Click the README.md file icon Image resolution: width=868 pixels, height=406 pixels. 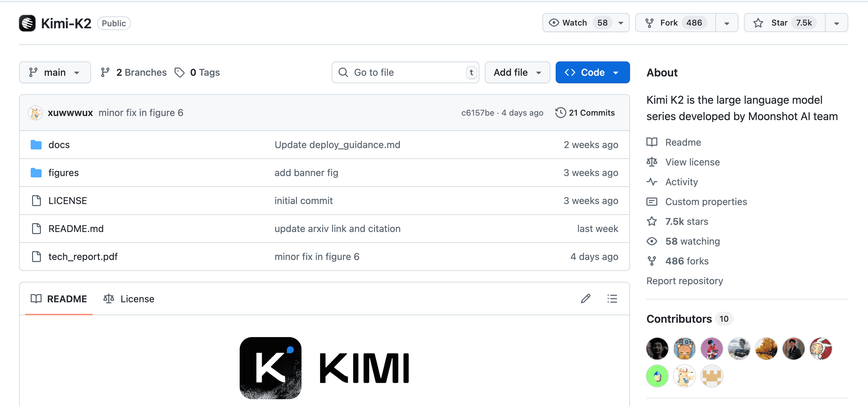click(x=36, y=229)
